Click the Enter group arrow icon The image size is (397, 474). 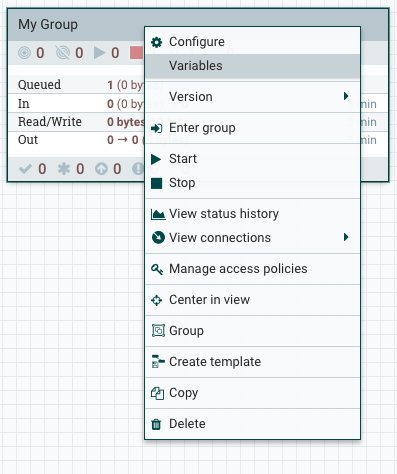pyautogui.click(x=156, y=128)
